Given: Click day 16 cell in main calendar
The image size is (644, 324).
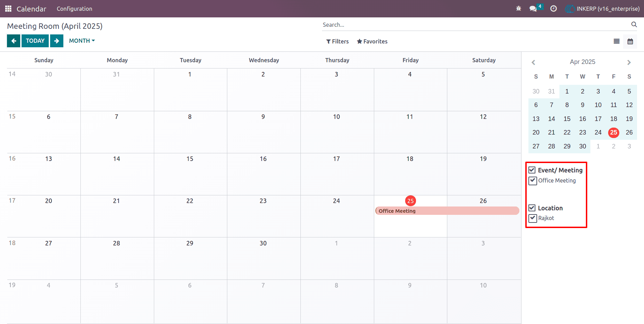Looking at the screenshot, I should tap(264, 174).
